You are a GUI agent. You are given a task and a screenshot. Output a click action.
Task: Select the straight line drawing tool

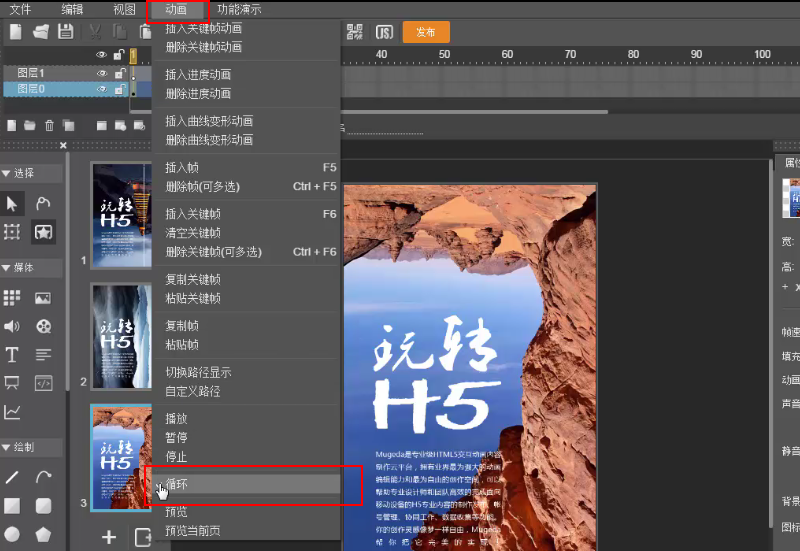(x=12, y=477)
